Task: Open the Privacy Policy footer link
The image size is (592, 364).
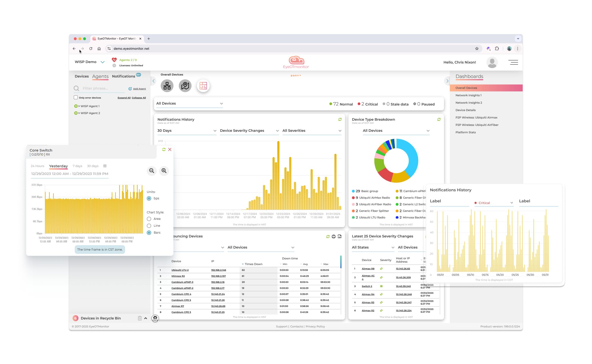Action: 315,327
